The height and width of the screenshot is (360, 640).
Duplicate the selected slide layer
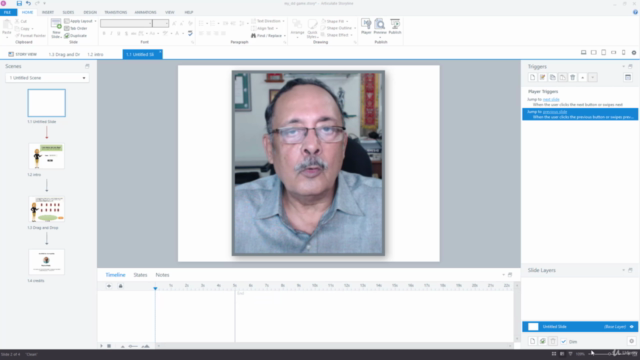click(542, 341)
